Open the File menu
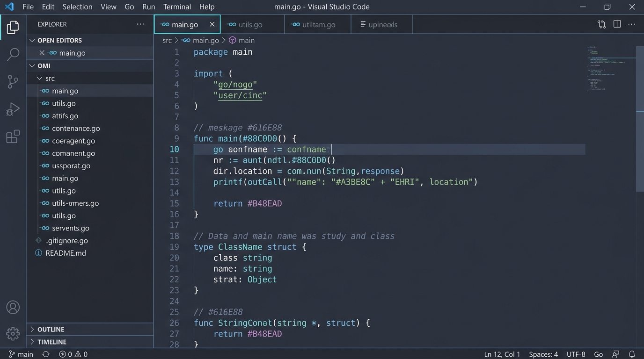This screenshot has width=644, height=359. click(28, 7)
